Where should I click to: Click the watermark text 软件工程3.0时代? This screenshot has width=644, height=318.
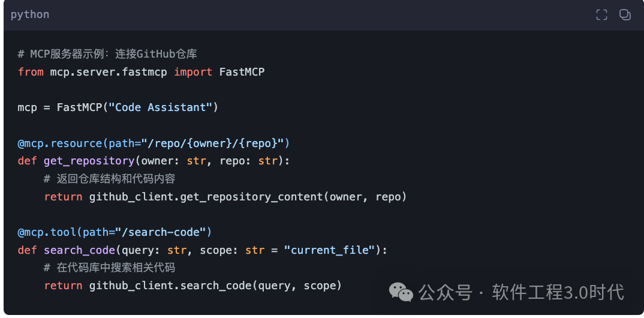(x=558, y=292)
